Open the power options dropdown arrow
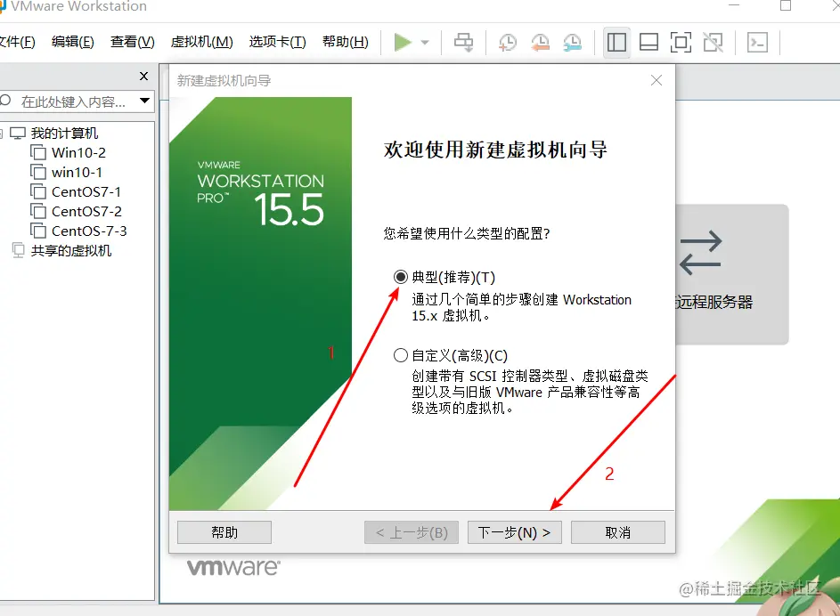 425,42
